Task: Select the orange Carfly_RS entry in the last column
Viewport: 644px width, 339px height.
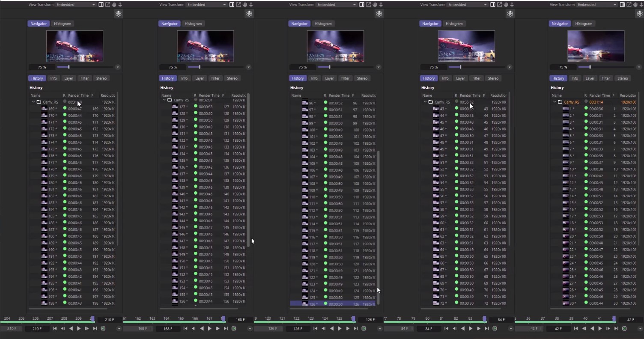Action: [572, 102]
